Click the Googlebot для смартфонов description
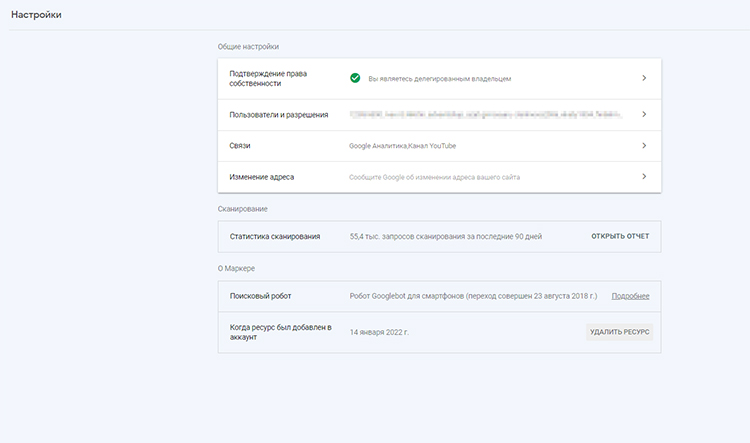The height and width of the screenshot is (443, 750). [472, 296]
